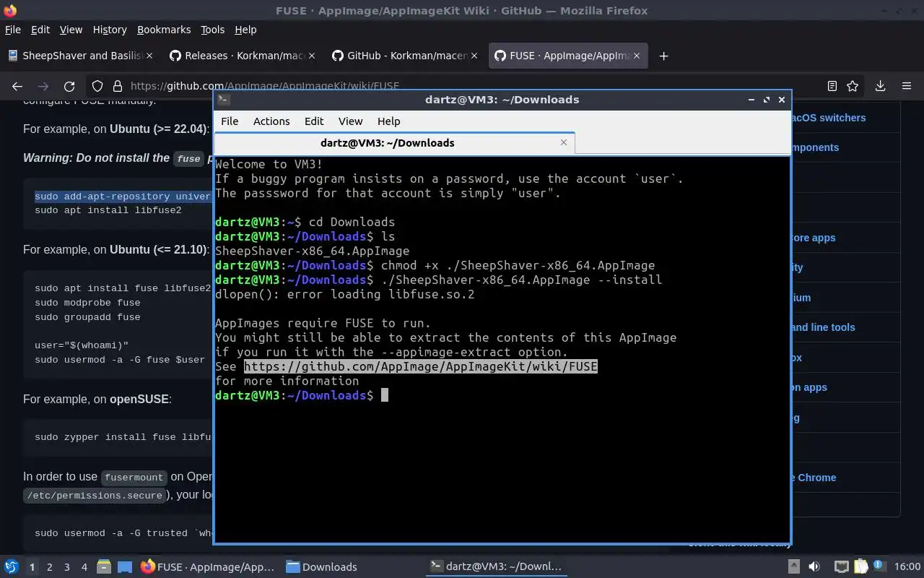View site security lock icon
The width and height of the screenshot is (924, 578).
118,86
